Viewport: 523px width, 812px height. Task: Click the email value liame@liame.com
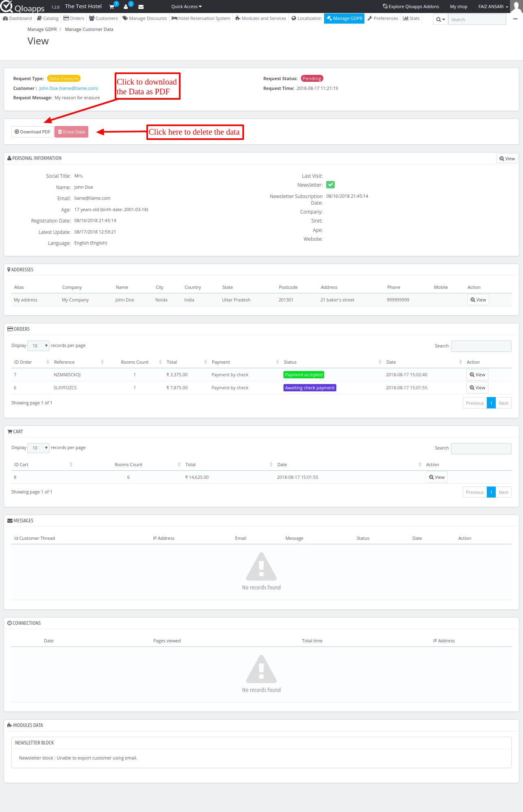[x=92, y=198]
